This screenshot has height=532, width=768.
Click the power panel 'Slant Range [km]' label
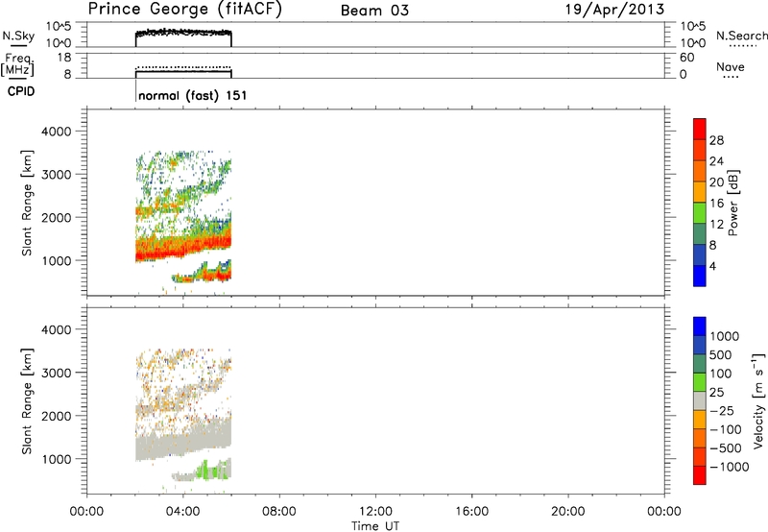(x=27, y=203)
